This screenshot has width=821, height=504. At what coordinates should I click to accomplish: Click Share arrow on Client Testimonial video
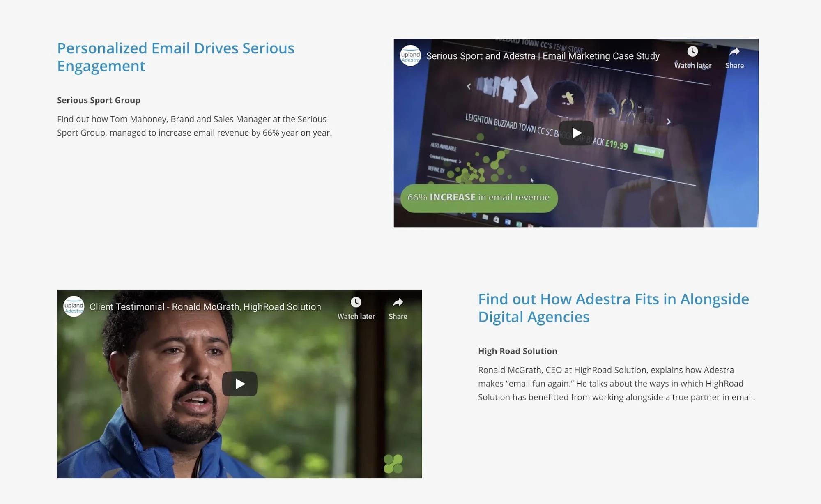coord(398,303)
